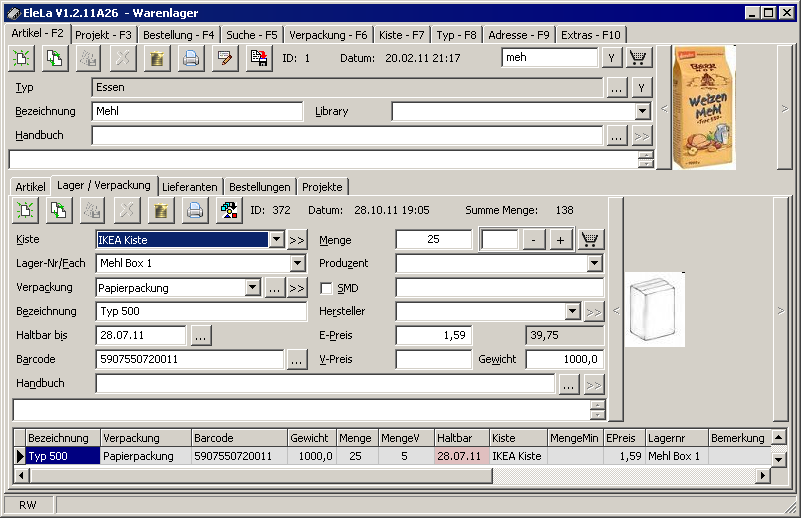Click the new article icon in top toolbar
This screenshot has height=518, width=801.
(23, 58)
